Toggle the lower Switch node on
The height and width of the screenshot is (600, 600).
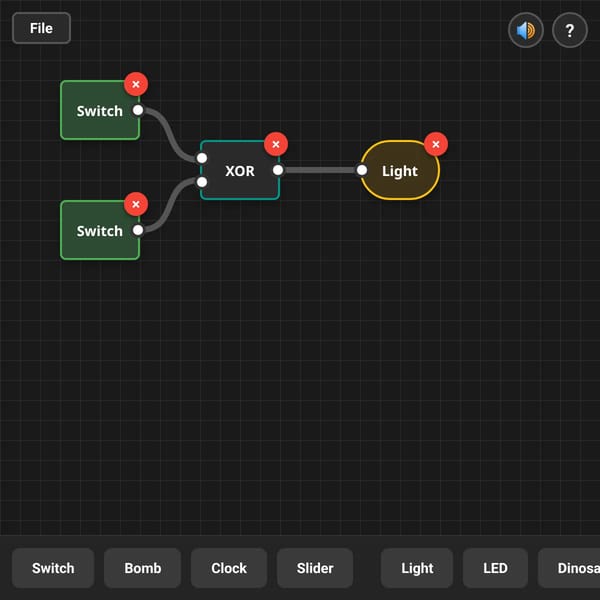(99, 230)
